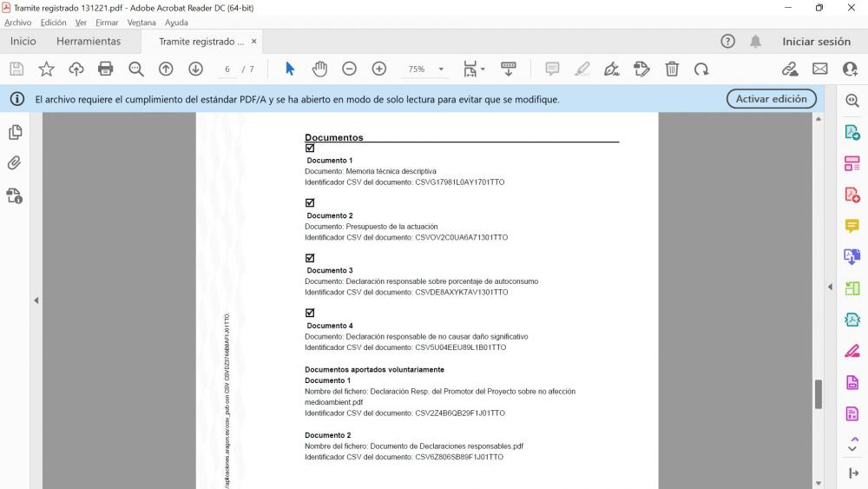Open attachments paperclip panel
The image size is (868, 489).
[15, 162]
